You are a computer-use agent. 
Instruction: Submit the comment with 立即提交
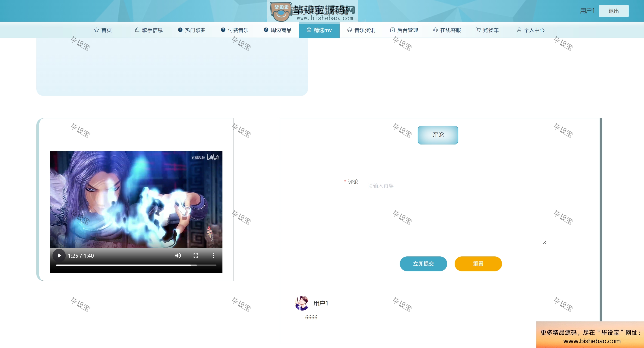tap(423, 264)
